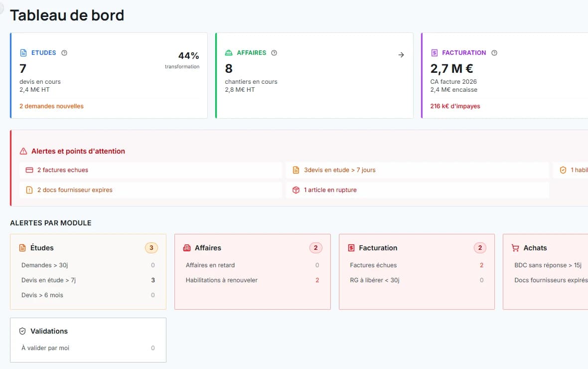Click the warning triangle alert icon
The height and width of the screenshot is (369, 588).
pyautogui.click(x=23, y=151)
